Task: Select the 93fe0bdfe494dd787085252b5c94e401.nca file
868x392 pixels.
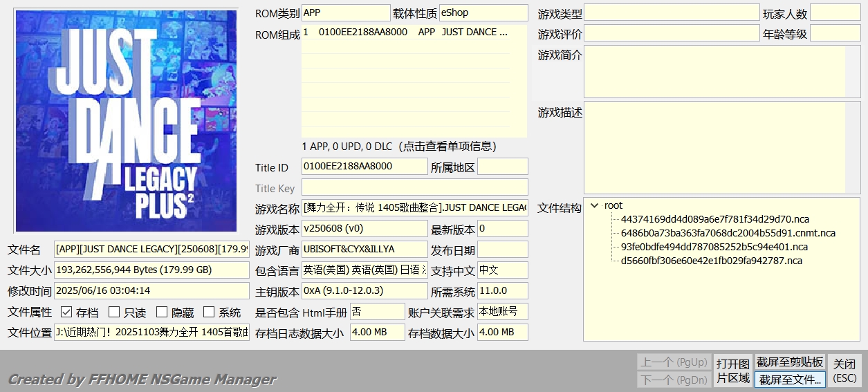Action: (714, 247)
